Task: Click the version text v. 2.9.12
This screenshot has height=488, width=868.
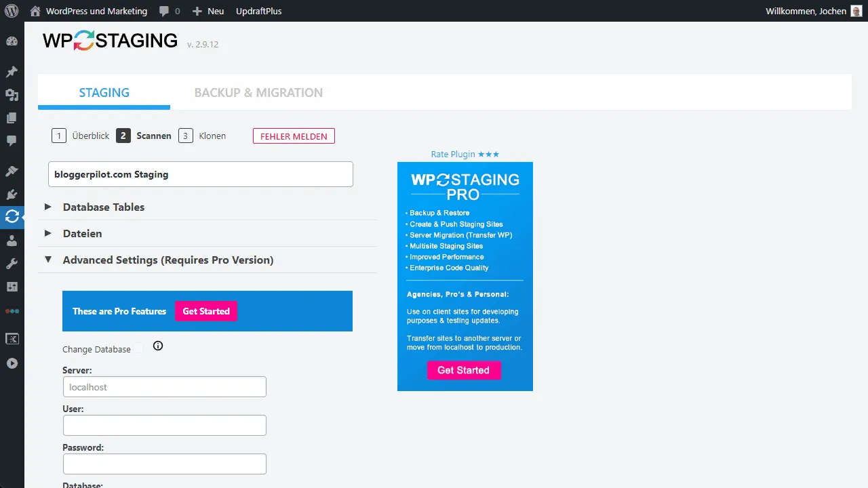Action: pos(203,44)
